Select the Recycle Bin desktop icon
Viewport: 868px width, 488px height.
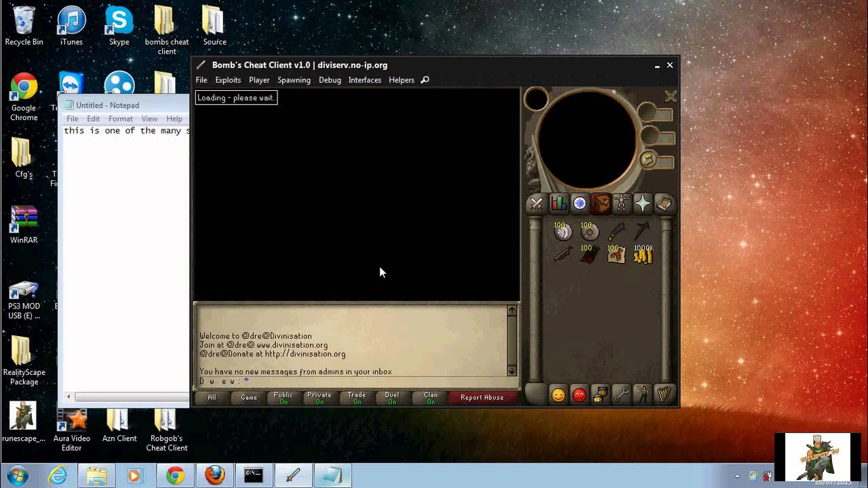[x=24, y=26]
